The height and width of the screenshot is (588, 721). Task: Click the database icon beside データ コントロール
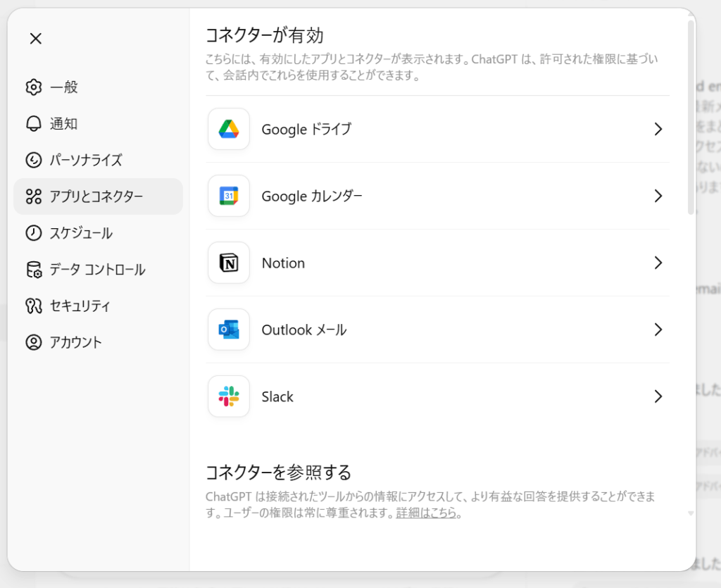[x=34, y=270]
